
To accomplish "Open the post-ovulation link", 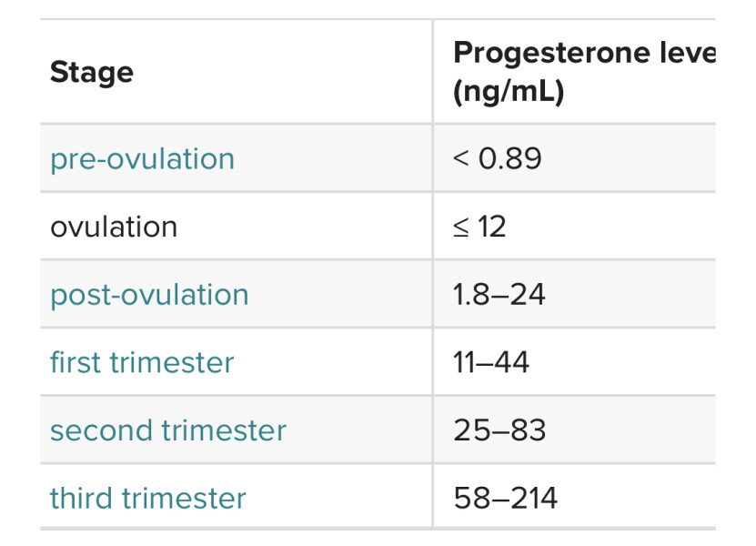I will 149,295.
